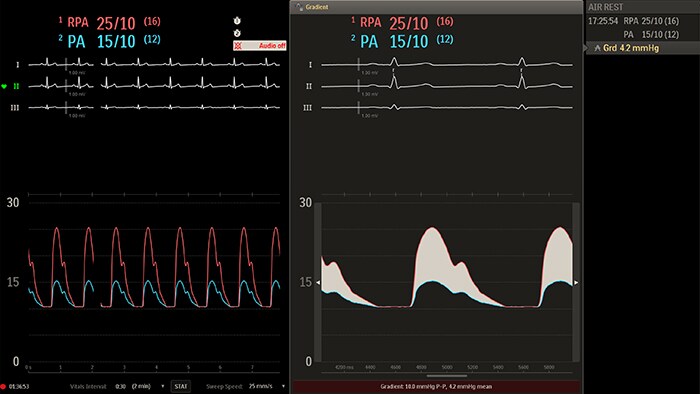Click the left white arrow on gradient waveform
The width and height of the screenshot is (700, 394).
coord(318,282)
